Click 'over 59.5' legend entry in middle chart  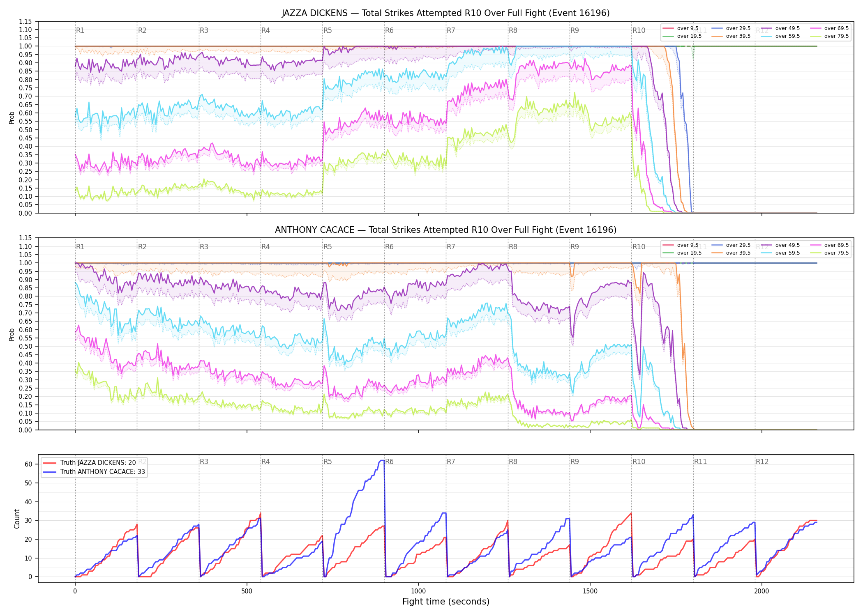coord(780,253)
